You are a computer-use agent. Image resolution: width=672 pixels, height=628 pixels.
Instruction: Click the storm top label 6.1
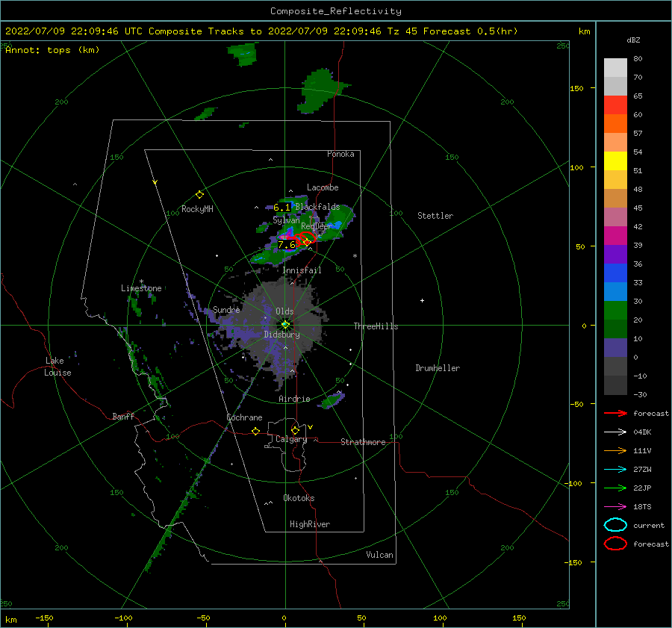click(281, 208)
